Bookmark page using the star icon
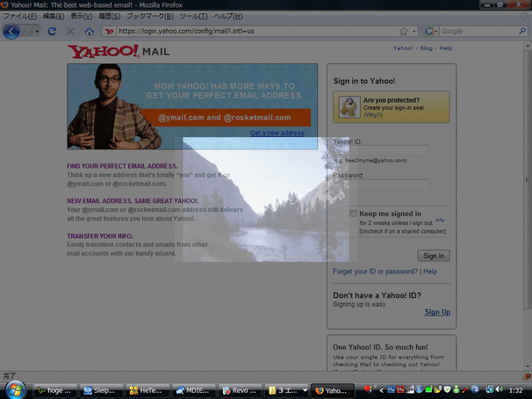The image size is (532, 399). pos(402,32)
